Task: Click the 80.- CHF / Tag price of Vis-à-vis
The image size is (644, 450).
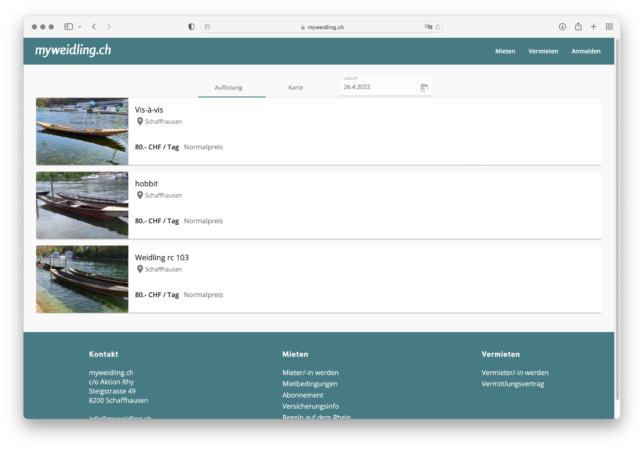Action: [157, 147]
